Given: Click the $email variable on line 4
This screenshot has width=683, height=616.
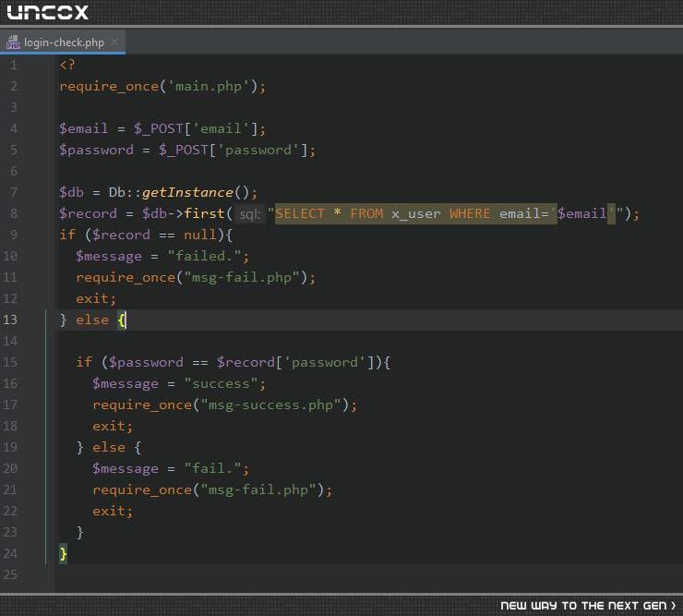Looking at the screenshot, I should pos(84,128).
